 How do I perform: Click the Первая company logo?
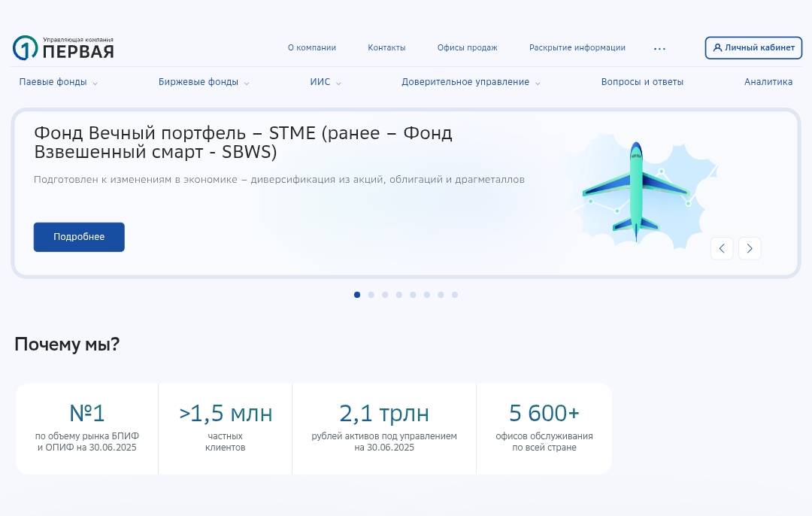[63, 48]
